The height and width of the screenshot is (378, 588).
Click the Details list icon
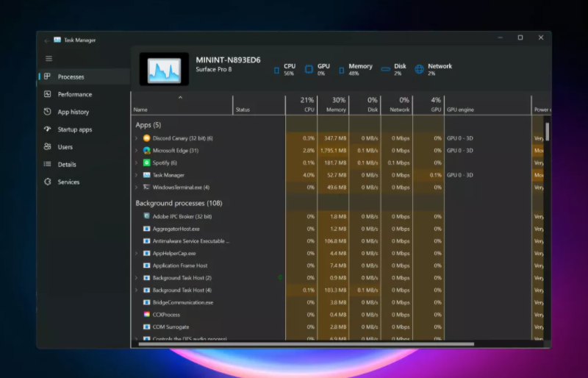point(47,164)
